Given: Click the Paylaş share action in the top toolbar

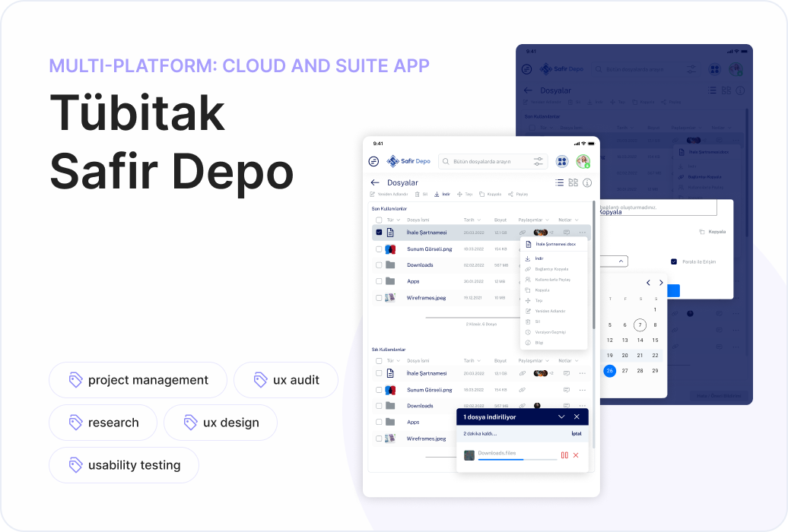Looking at the screenshot, I should point(518,194).
